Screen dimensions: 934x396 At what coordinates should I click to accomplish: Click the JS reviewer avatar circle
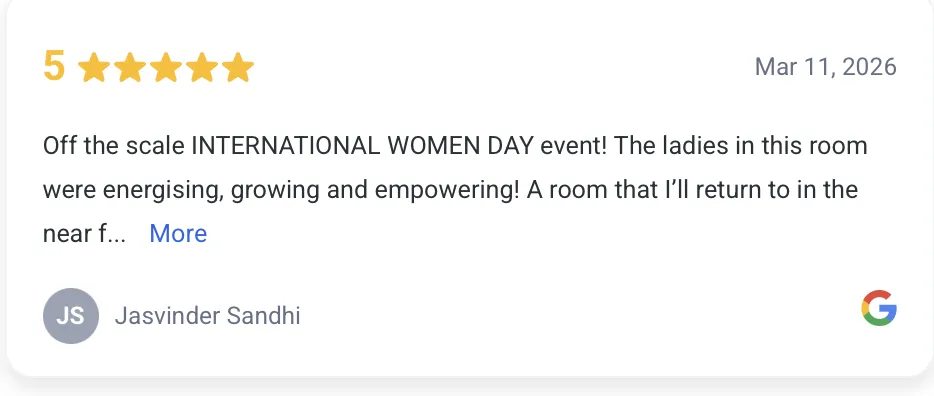click(71, 316)
